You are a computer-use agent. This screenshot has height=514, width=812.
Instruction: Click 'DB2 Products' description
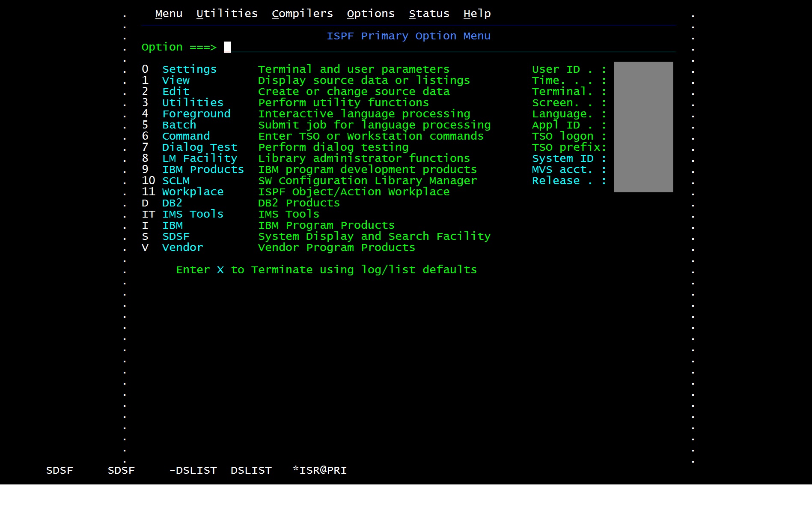click(299, 203)
